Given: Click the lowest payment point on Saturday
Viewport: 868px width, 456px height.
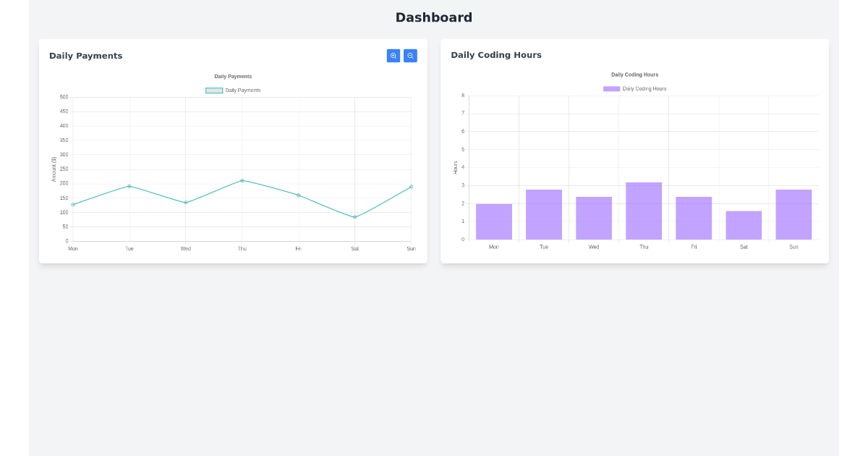Looking at the screenshot, I should click(354, 216).
